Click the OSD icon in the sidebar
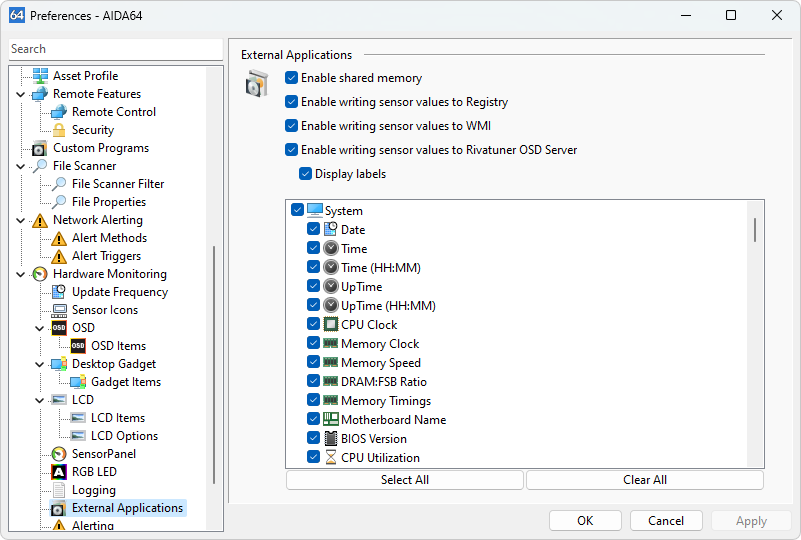801x540 pixels. point(59,328)
